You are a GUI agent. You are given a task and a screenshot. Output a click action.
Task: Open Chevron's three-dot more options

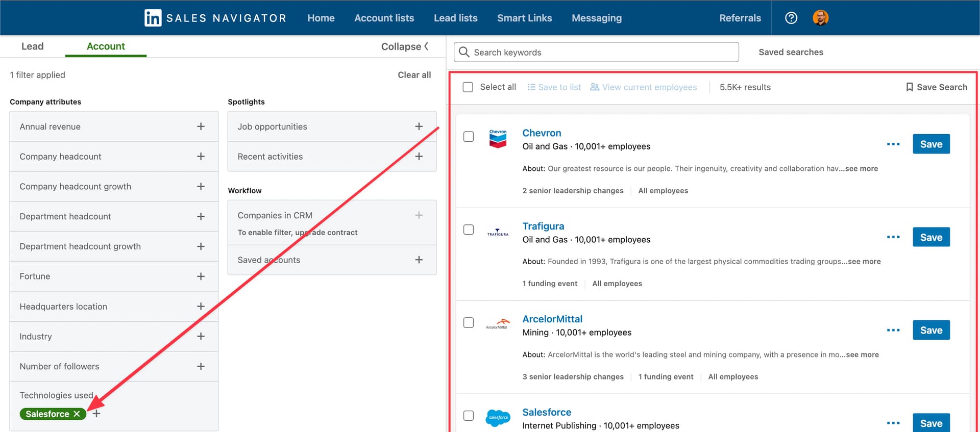[x=893, y=144]
